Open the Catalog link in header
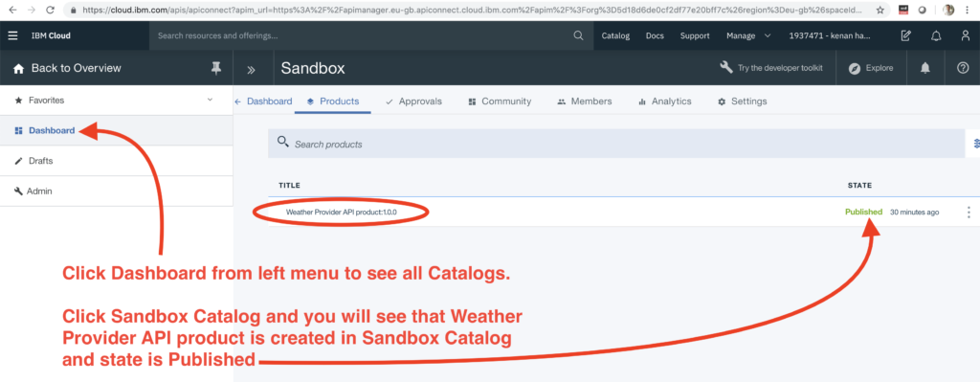 click(x=615, y=35)
